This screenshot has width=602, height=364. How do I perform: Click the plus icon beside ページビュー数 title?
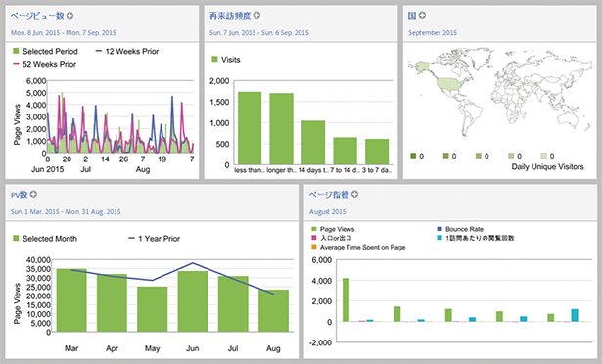[69, 16]
